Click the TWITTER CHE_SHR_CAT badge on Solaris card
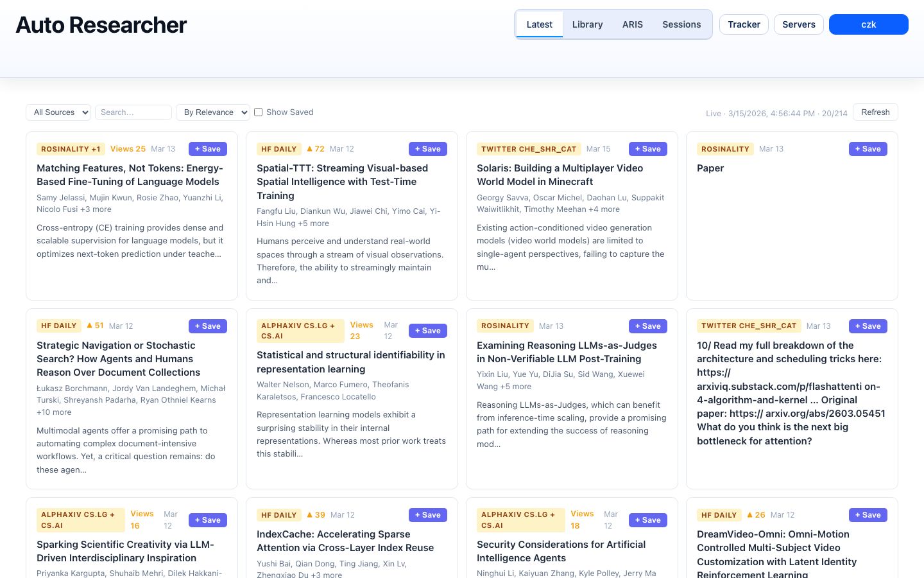This screenshot has height=578, width=924. (529, 148)
